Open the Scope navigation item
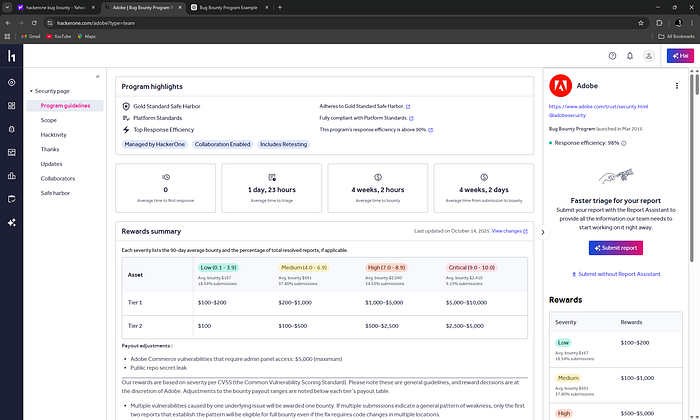Viewport: 700px width, 420px height. tap(49, 120)
